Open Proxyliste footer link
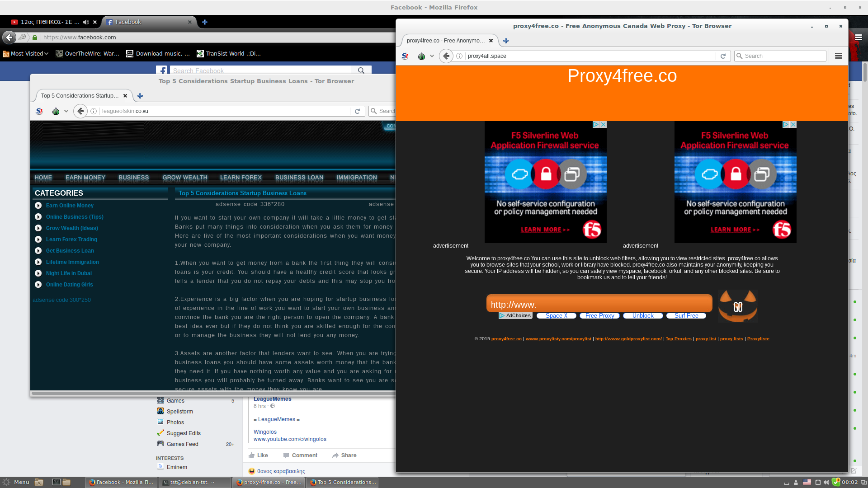Viewport: 868px width, 488px height. pyautogui.click(x=758, y=339)
